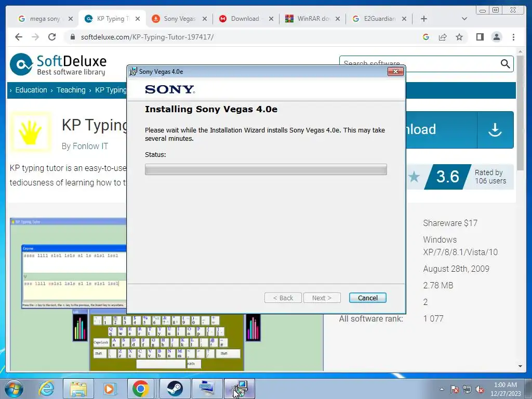
Task: Click the Action Center flag icon
Action: click(454, 389)
